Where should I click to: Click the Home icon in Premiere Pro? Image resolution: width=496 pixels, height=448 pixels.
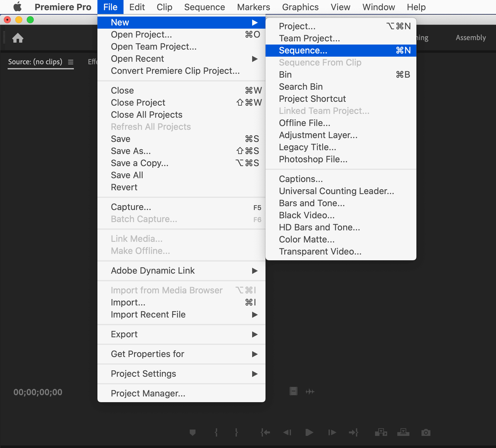18,38
